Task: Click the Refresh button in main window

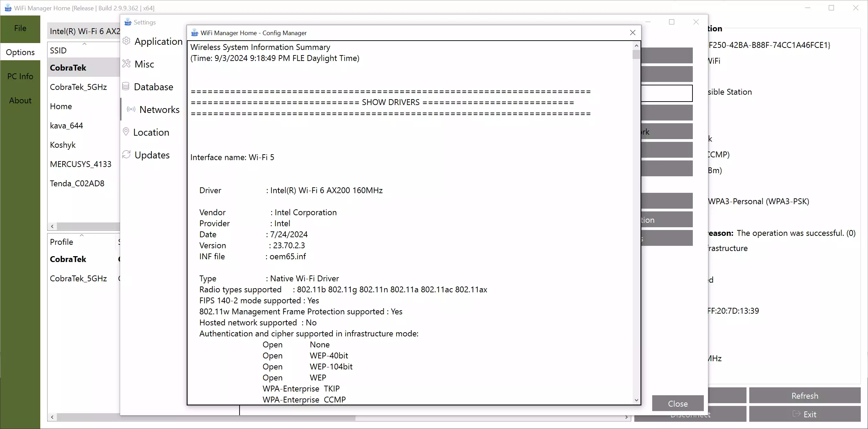Action: pyautogui.click(x=805, y=396)
